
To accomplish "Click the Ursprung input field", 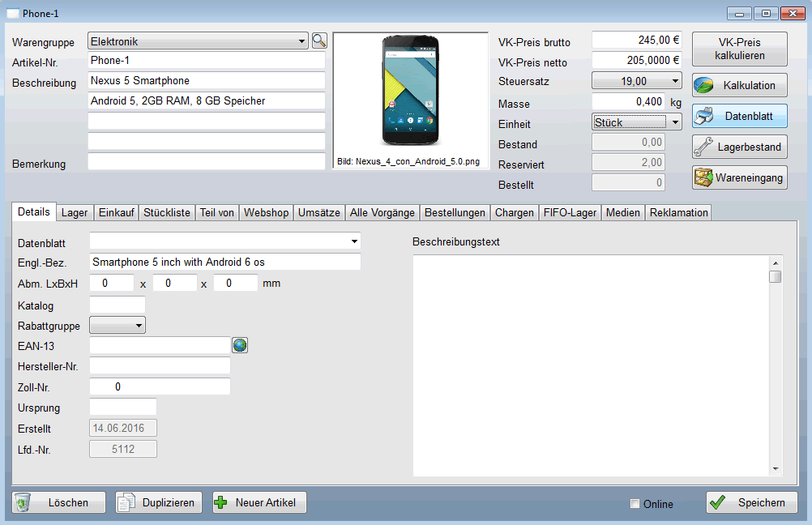I will (x=123, y=408).
